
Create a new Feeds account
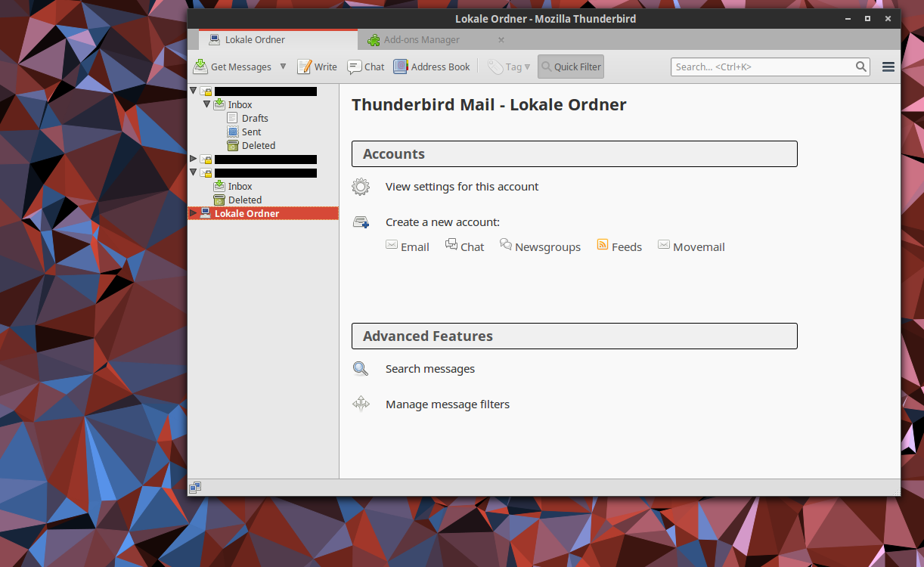619,246
